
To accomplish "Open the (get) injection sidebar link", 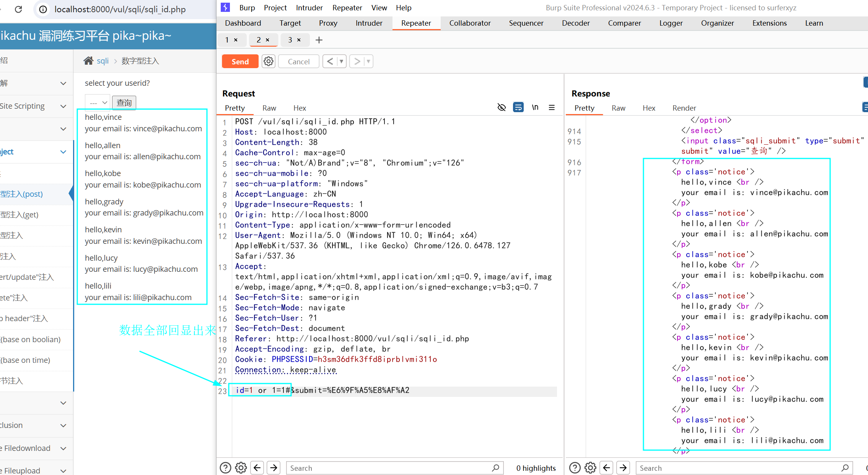I will (x=20, y=215).
